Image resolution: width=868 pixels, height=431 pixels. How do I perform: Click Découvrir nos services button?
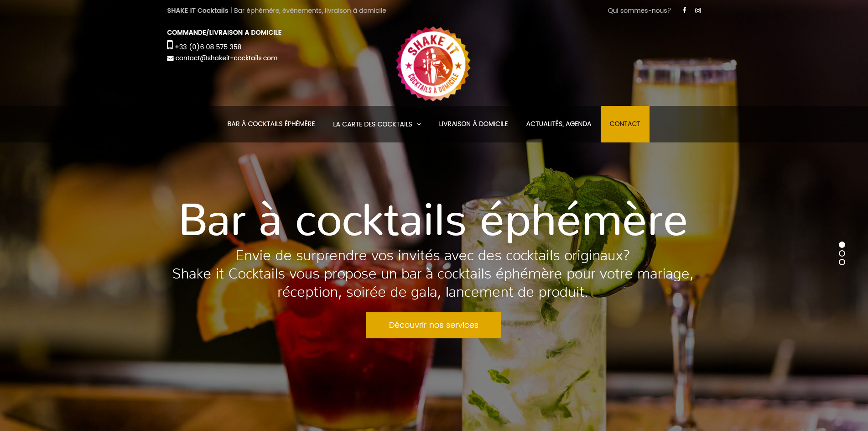pyautogui.click(x=434, y=325)
